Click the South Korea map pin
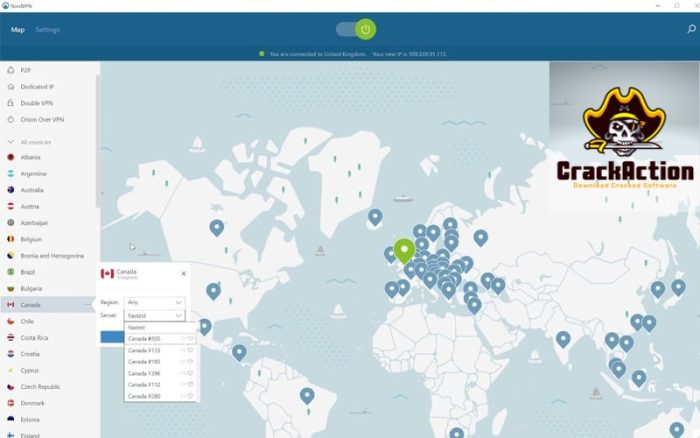The image size is (700, 438). click(658, 289)
